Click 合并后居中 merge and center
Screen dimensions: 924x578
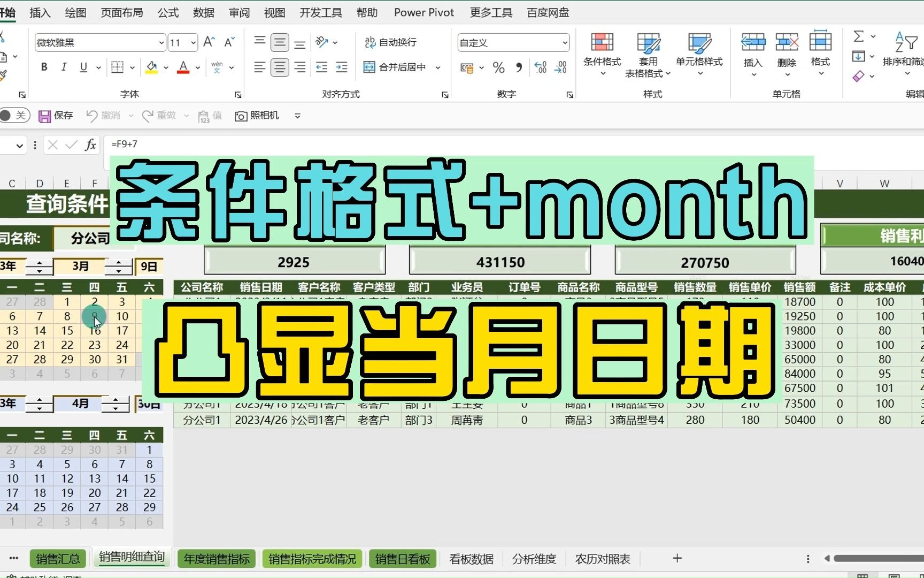[x=395, y=67]
